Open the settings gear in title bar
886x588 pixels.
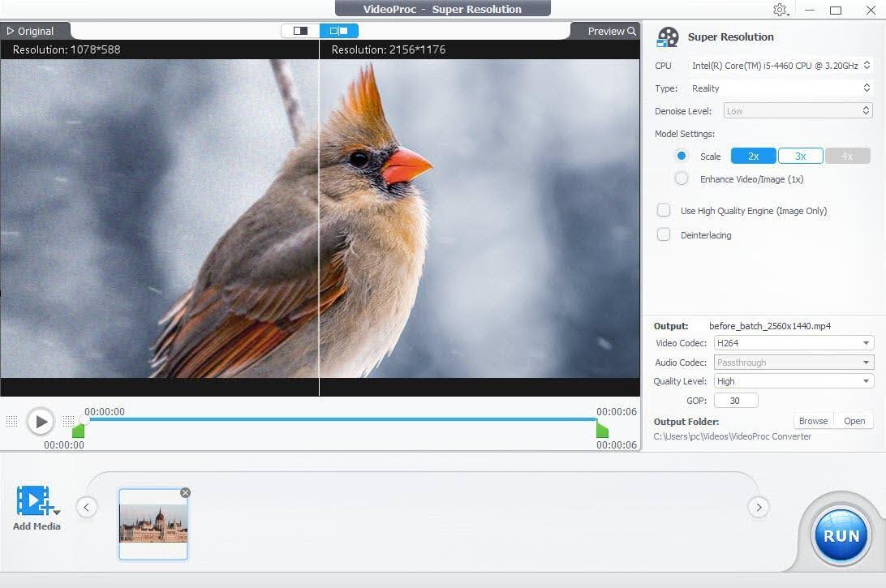780,10
